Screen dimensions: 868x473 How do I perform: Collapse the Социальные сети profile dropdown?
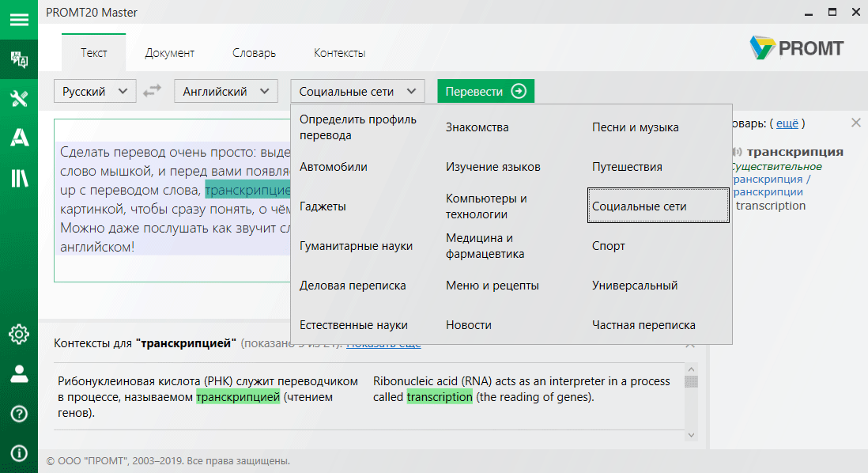coord(357,92)
